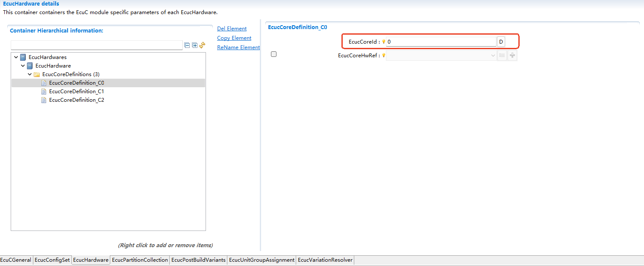
Task: Click the list icon next to EcucCoreHwRef
Action: point(502,55)
